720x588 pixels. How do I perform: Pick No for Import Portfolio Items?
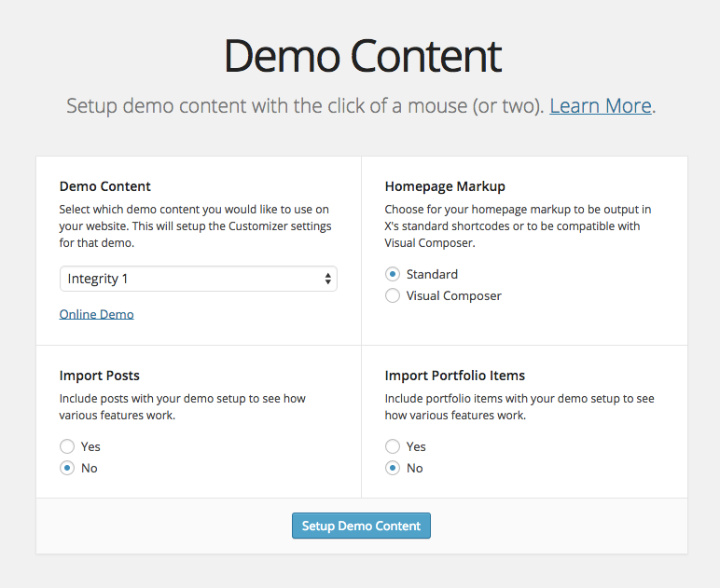(393, 468)
